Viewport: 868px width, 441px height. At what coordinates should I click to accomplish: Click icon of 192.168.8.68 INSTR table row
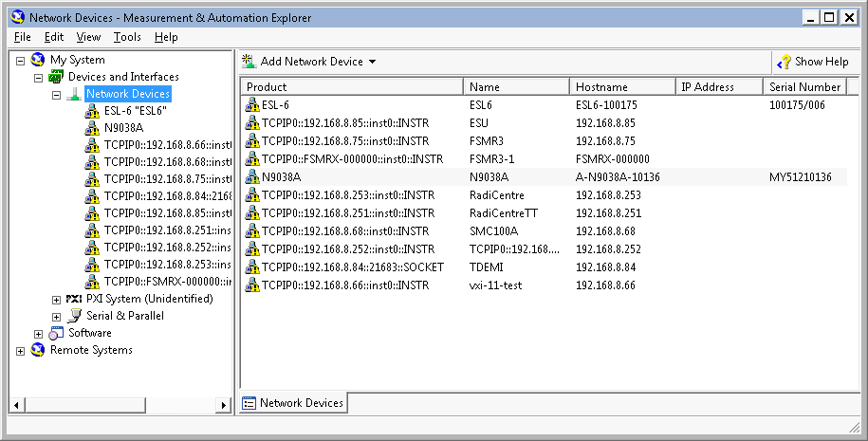pyautogui.click(x=252, y=231)
